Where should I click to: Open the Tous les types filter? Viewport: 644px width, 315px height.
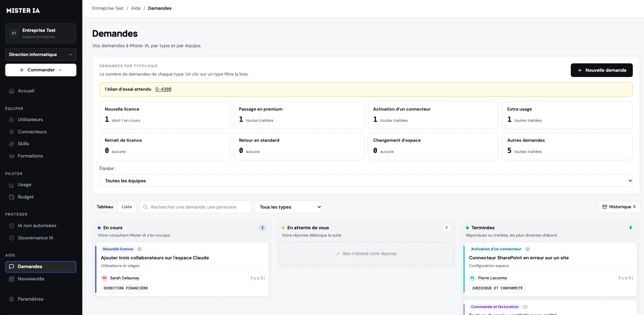point(288,207)
